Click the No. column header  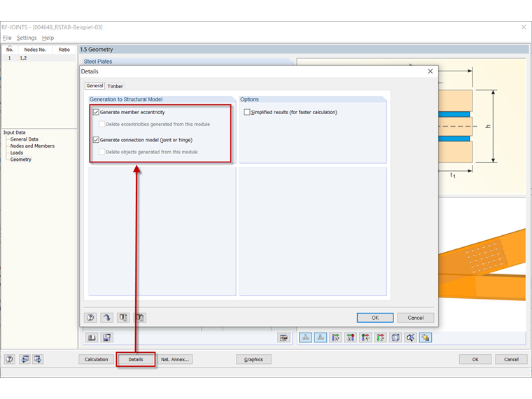(10, 50)
